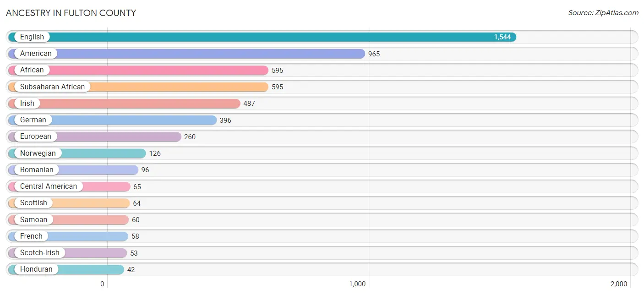
Task: Click the 260 value beside European
Action: point(190,137)
